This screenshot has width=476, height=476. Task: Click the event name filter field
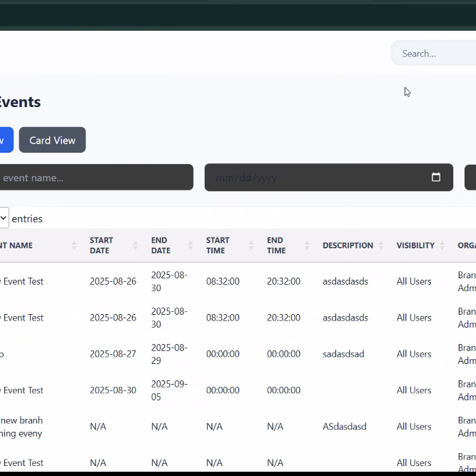(x=96, y=178)
